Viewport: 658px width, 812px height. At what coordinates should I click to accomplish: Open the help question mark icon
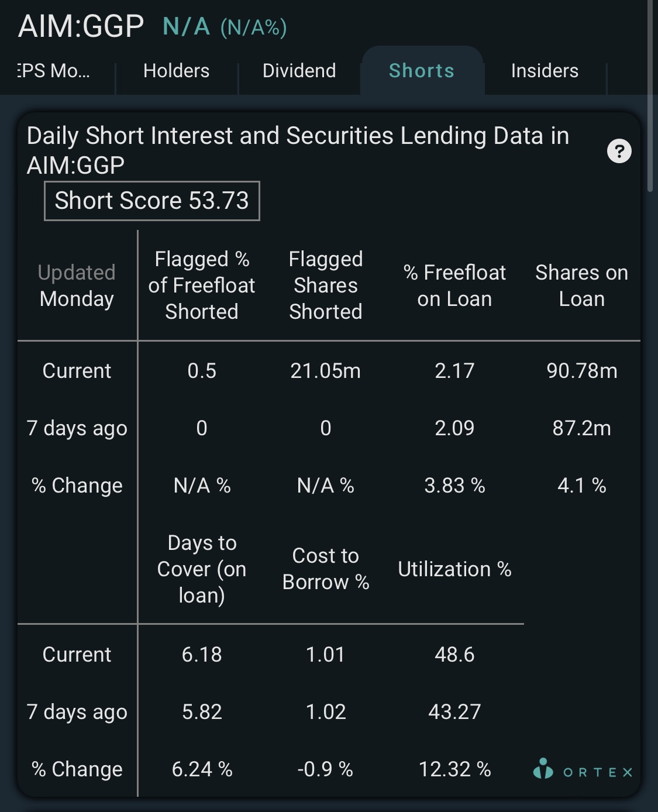619,152
